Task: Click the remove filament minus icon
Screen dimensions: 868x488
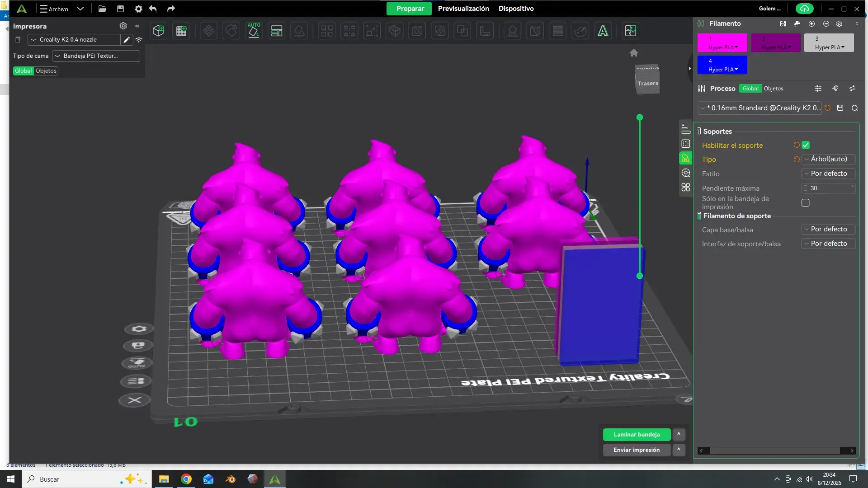Action: [826, 23]
